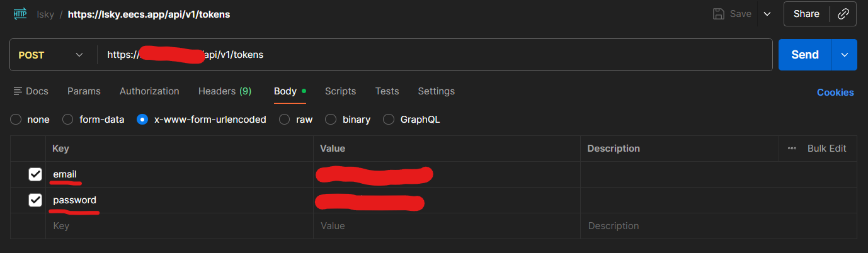Image resolution: width=868 pixels, height=253 pixels.
Task: Switch to the Headers tab
Action: coord(224,91)
